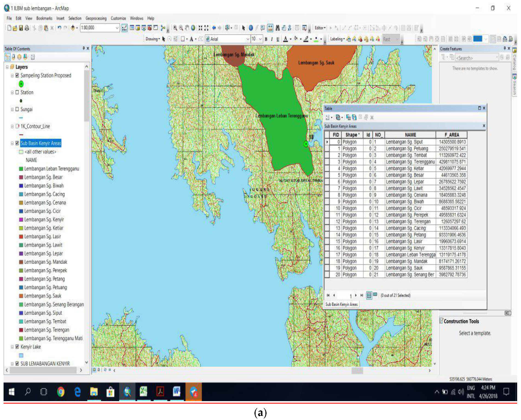Select the Pan hand tool

(187, 28)
